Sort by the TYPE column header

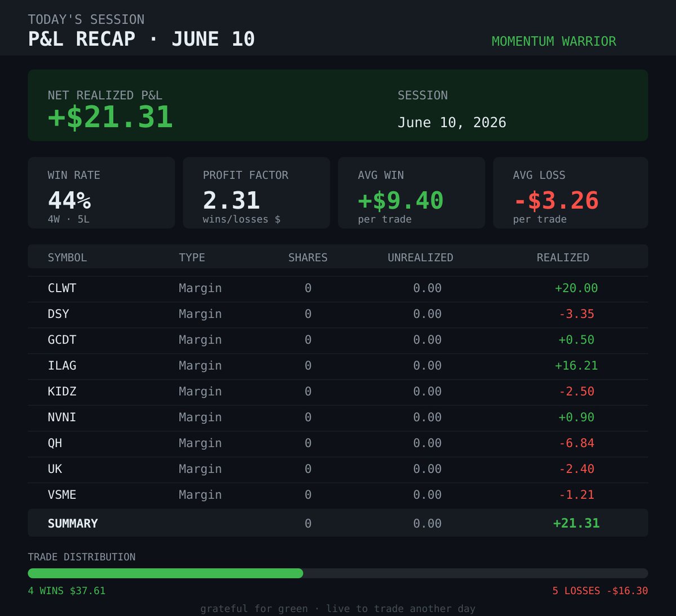192,257
